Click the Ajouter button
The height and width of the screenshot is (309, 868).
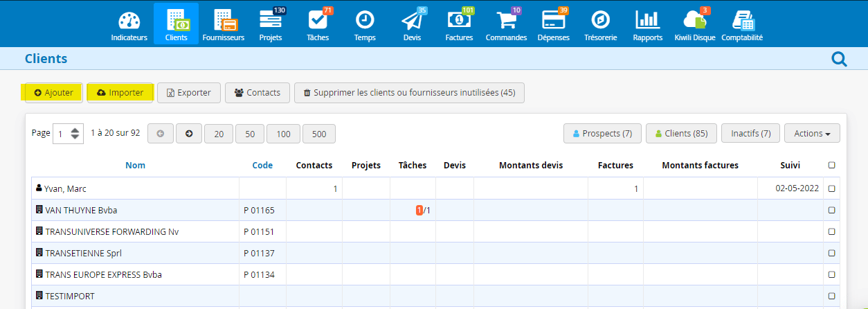point(54,93)
